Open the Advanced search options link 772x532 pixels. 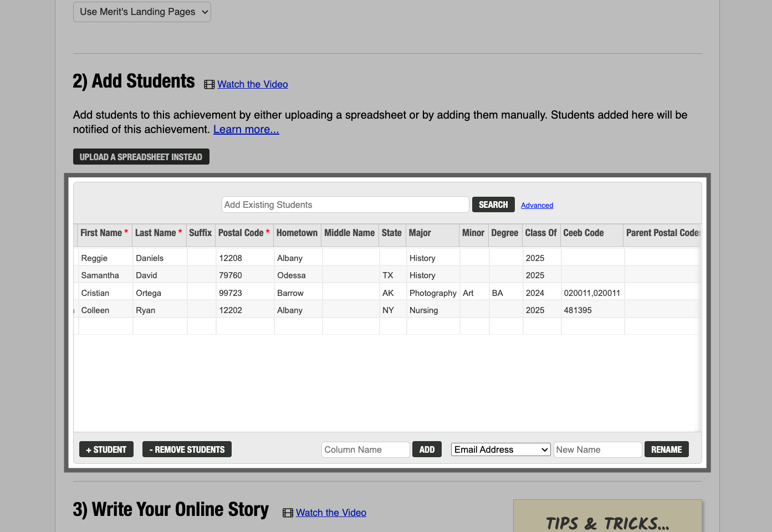coord(536,205)
